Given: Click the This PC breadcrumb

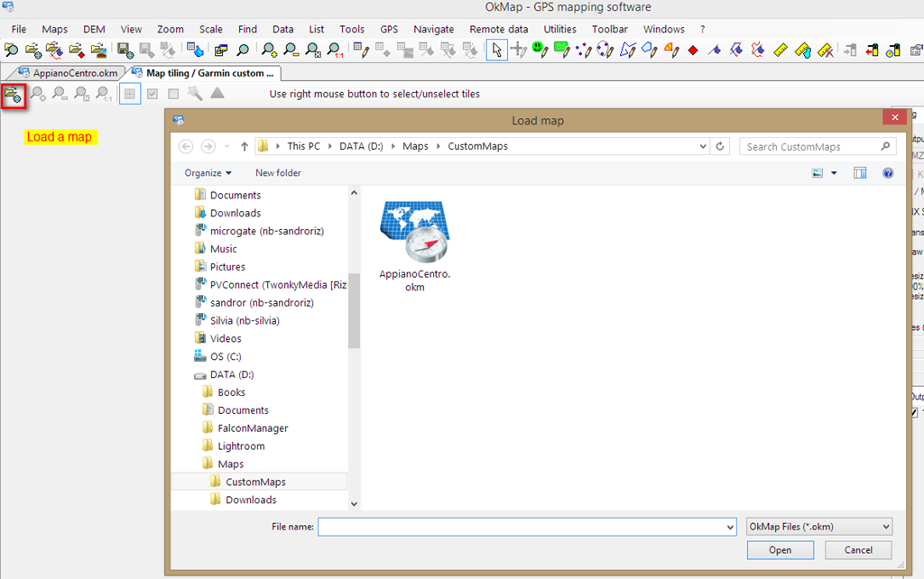Looking at the screenshot, I should click(303, 146).
